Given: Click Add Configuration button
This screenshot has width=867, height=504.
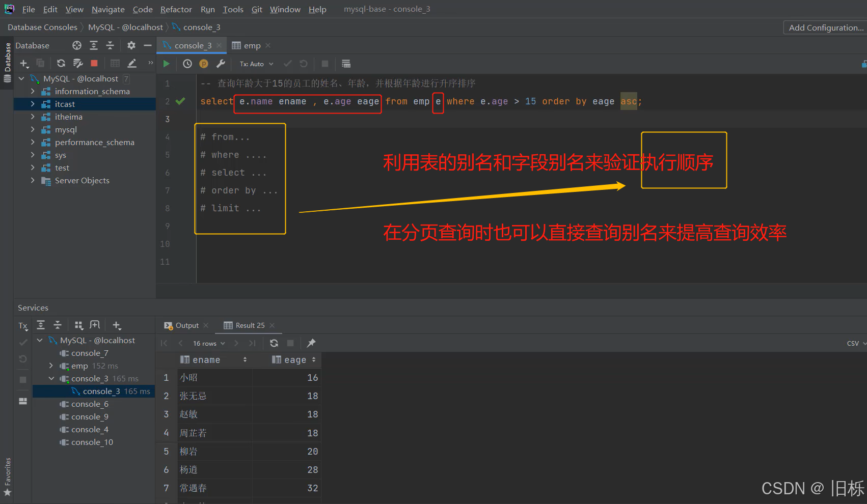Looking at the screenshot, I should [826, 27].
